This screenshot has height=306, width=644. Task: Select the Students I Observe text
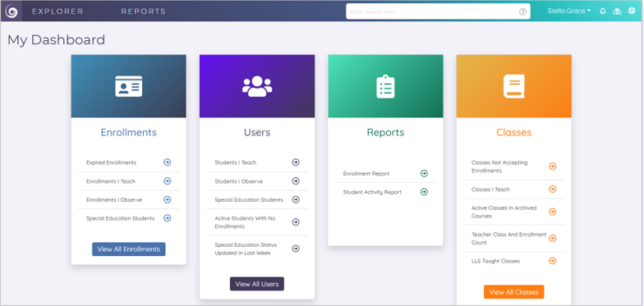[x=238, y=181]
